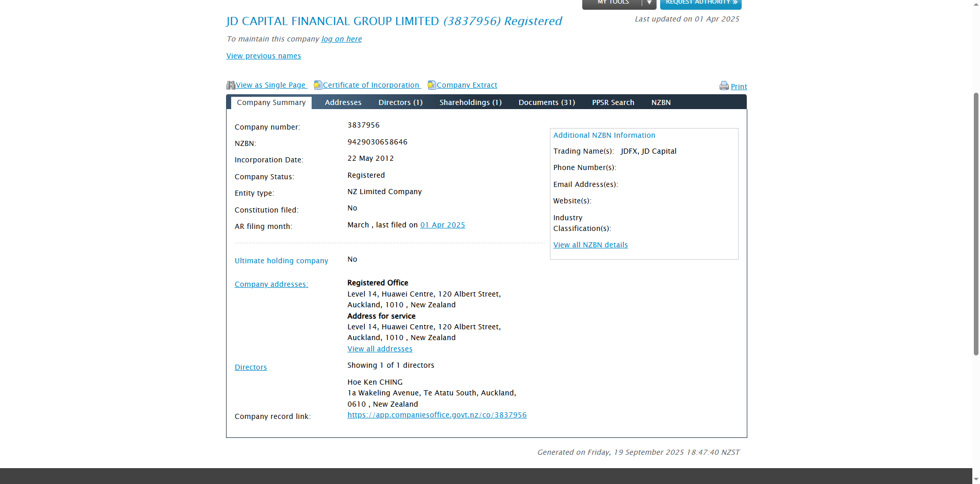Switch to the Addresses tab
Screen dimensions: 980x484
343,102
